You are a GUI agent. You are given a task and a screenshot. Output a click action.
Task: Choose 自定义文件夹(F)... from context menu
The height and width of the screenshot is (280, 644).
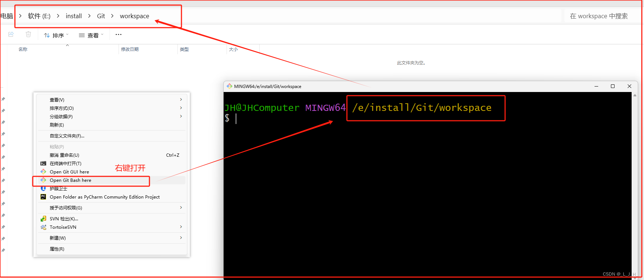pos(112,136)
